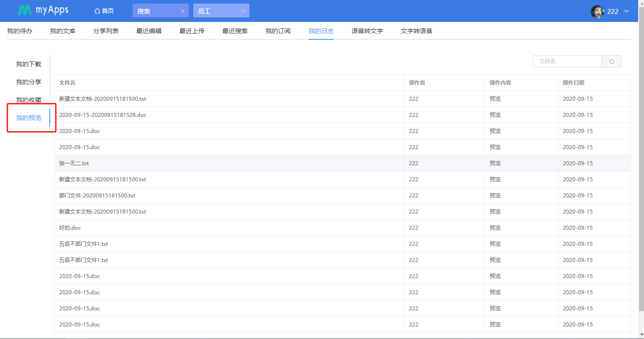The height and width of the screenshot is (339, 644).
Task: Close the 搜索 tab
Action: (x=183, y=11)
